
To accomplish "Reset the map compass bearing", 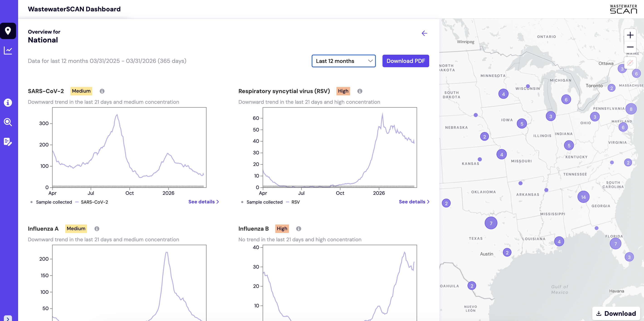I will point(630,63).
